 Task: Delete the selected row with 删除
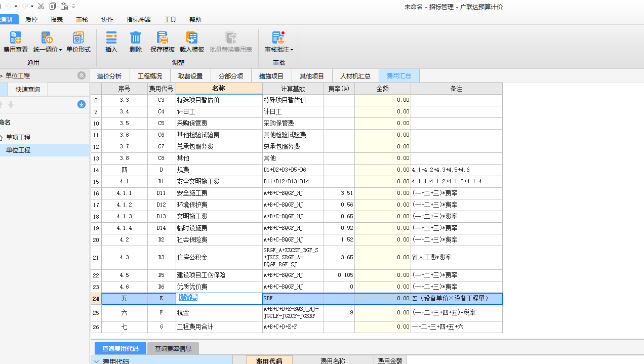(136, 42)
